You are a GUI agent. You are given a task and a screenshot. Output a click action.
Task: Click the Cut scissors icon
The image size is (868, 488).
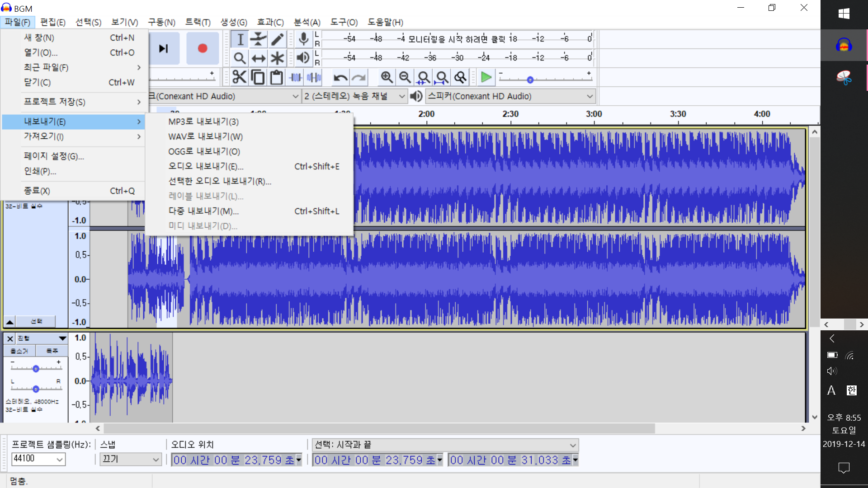239,78
